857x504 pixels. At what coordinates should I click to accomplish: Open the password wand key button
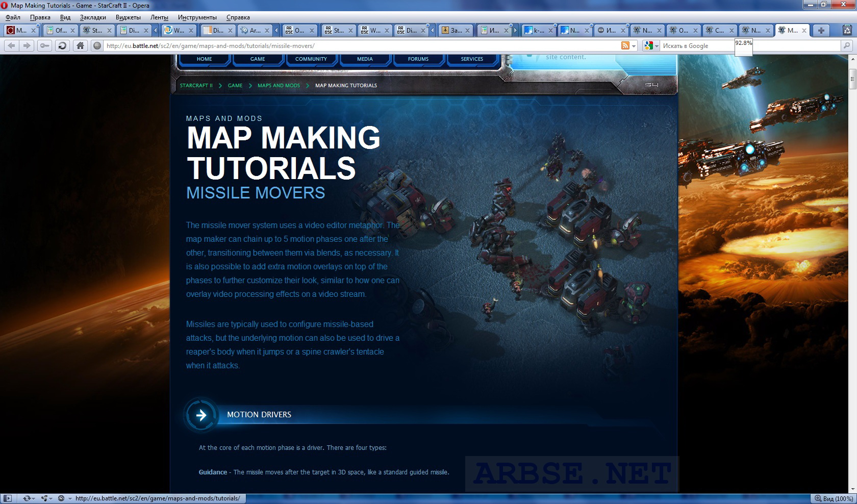[x=44, y=45]
